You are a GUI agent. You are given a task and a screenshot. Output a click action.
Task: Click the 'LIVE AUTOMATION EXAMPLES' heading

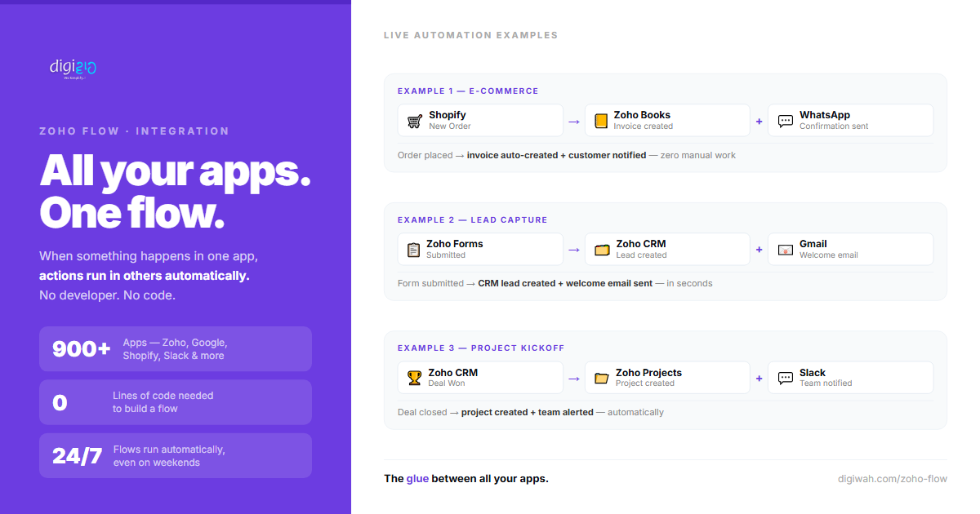(x=471, y=36)
